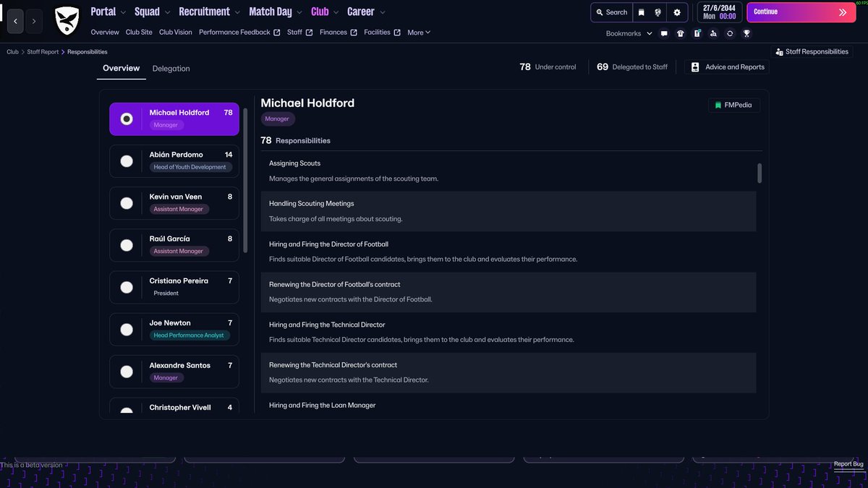Viewport: 868px width, 488px height.
Task: Go to Staff Report in the breadcrumb
Action: [x=43, y=52]
